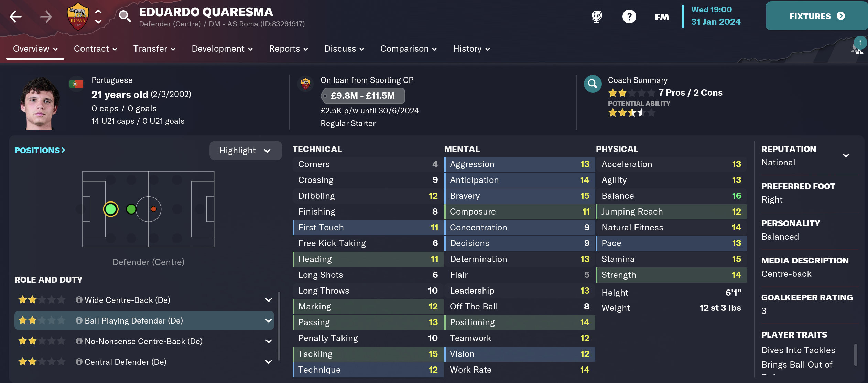Screen dimensions: 868x383
Task: Open the AS Roma club badge
Action: tap(78, 17)
